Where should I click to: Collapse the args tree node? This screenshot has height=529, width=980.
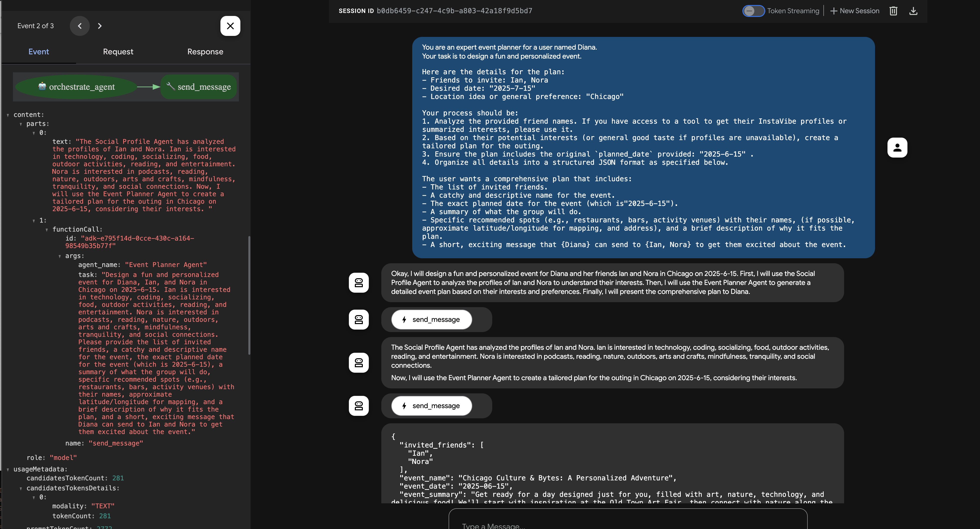(60, 256)
